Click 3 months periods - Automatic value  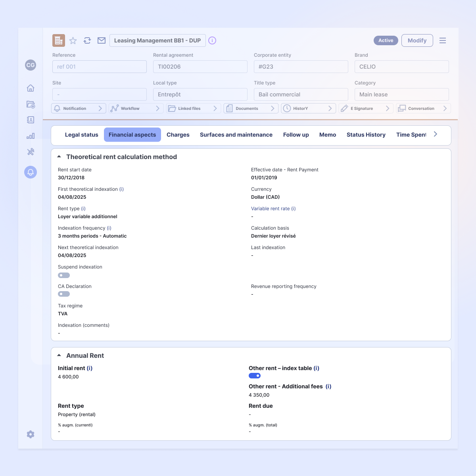(92, 236)
